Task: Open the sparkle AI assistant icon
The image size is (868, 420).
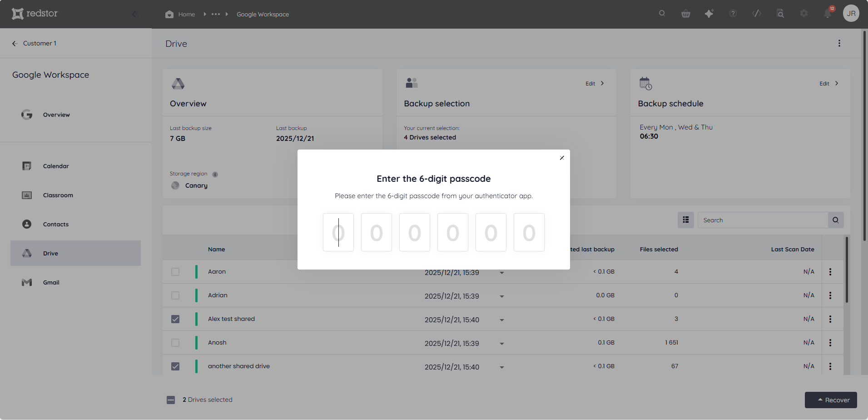Action: point(709,14)
